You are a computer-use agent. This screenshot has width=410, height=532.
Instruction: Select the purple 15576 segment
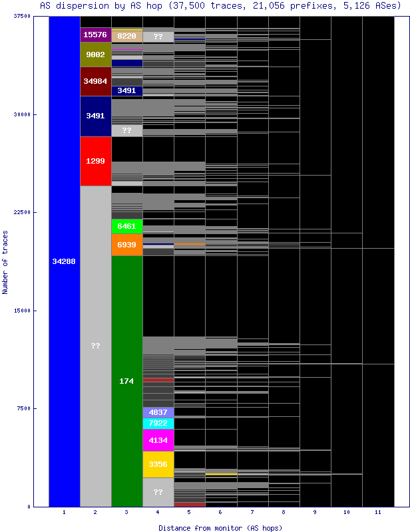point(95,35)
